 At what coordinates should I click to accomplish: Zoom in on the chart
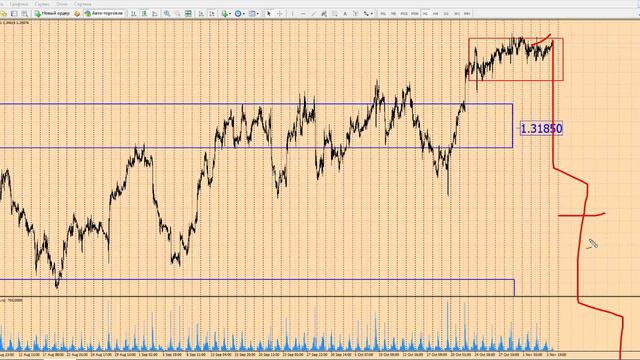coord(167,13)
